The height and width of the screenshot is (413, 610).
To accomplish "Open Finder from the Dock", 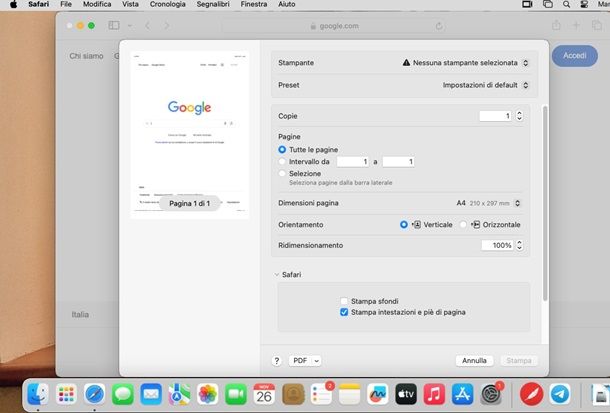I will [x=38, y=394].
